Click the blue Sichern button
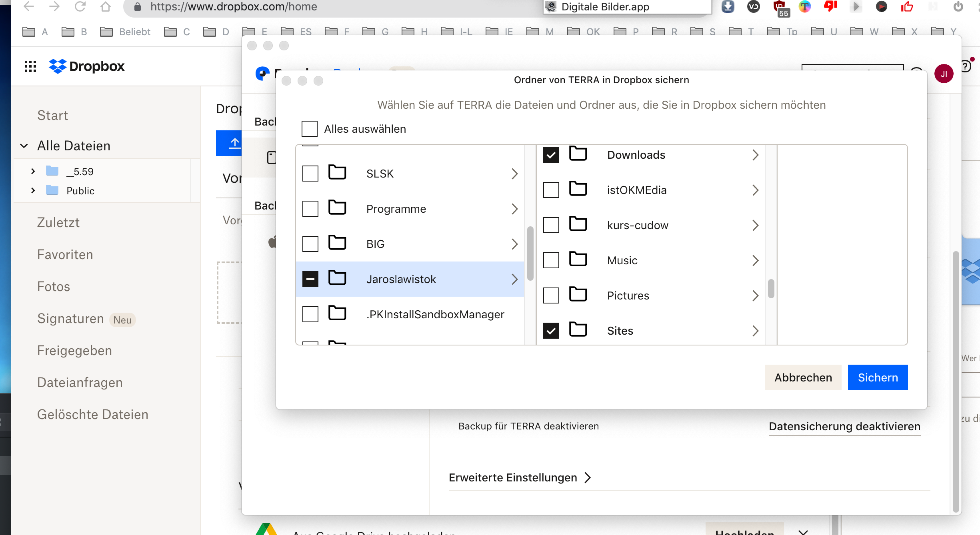The height and width of the screenshot is (535, 980). [x=878, y=377]
